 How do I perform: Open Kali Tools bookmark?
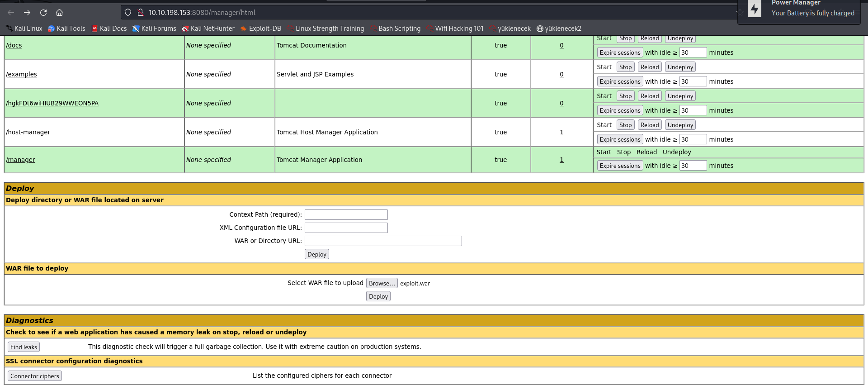pyautogui.click(x=66, y=29)
